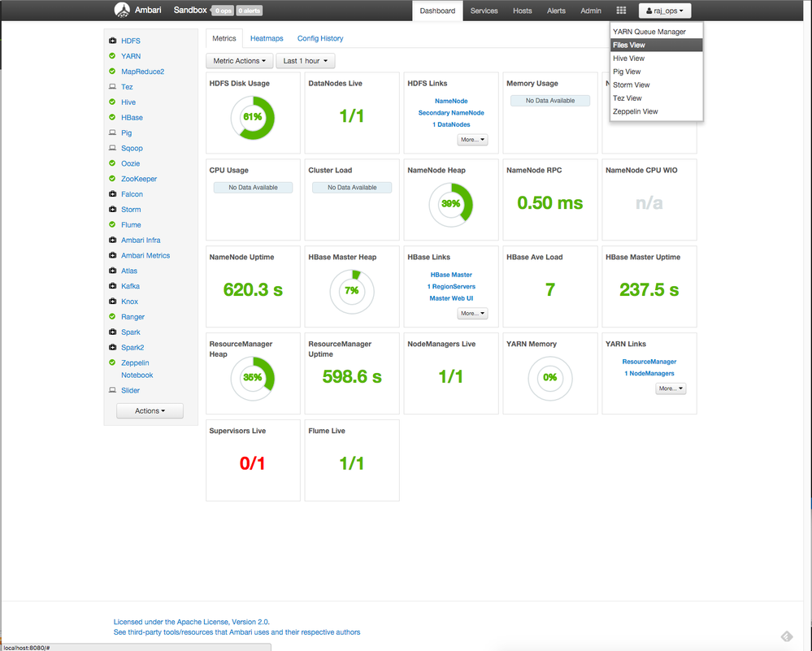Screen dimensions: 812x651
Task: Select Files View from the views menu
Action: (657, 45)
